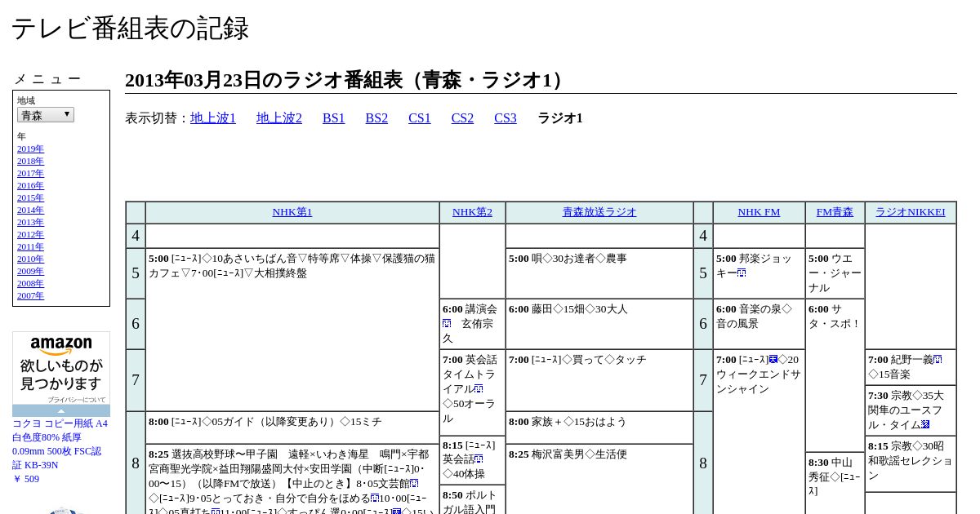Click the icon after ユースフル・タイム
This screenshot has height=514, width=980.
[925, 425]
